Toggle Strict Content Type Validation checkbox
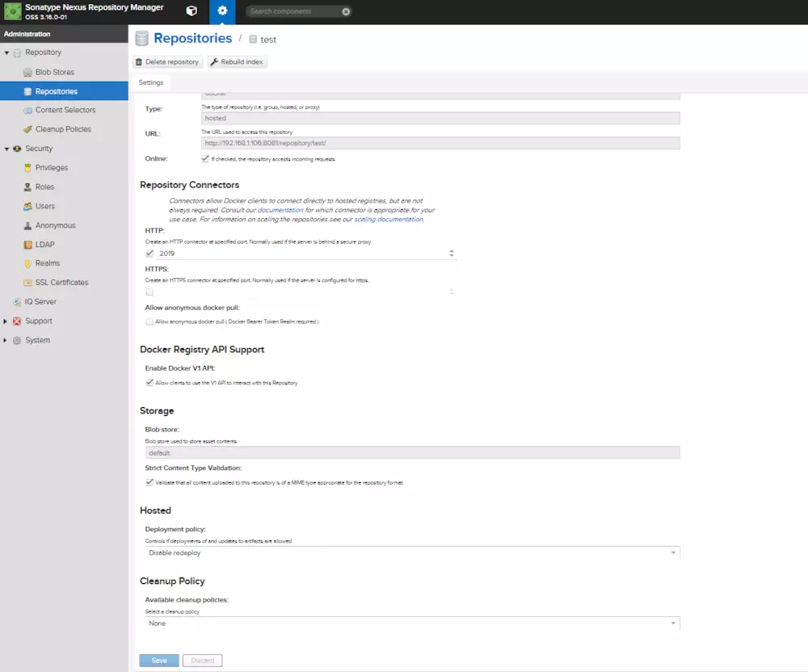This screenshot has height=672, width=808. point(149,482)
